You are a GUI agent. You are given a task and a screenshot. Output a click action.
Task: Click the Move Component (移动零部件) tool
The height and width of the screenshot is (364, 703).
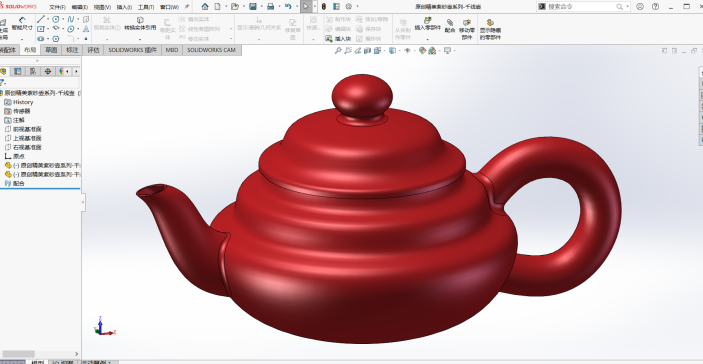pyautogui.click(x=467, y=29)
